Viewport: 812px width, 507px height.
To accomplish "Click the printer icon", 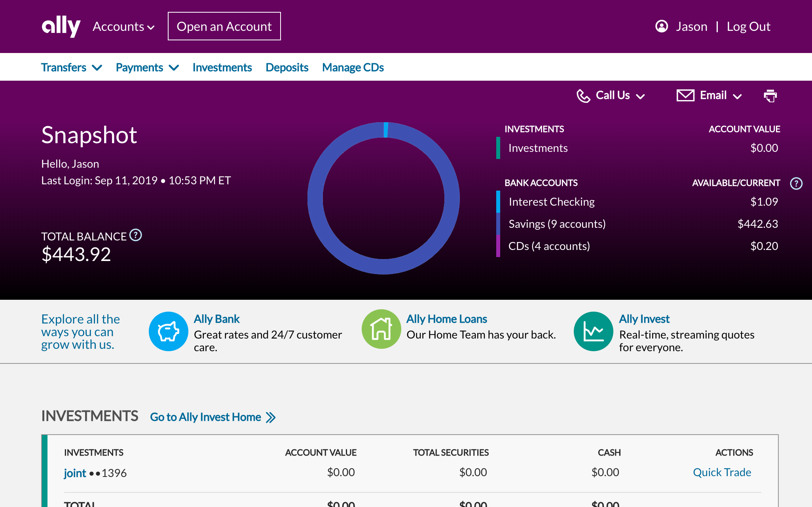I will tap(770, 96).
